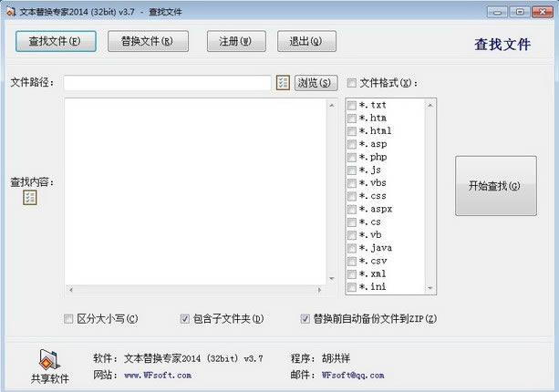Open the www.WFsoft.com website link
This screenshot has height=392, width=559.
[x=158, y=376]
